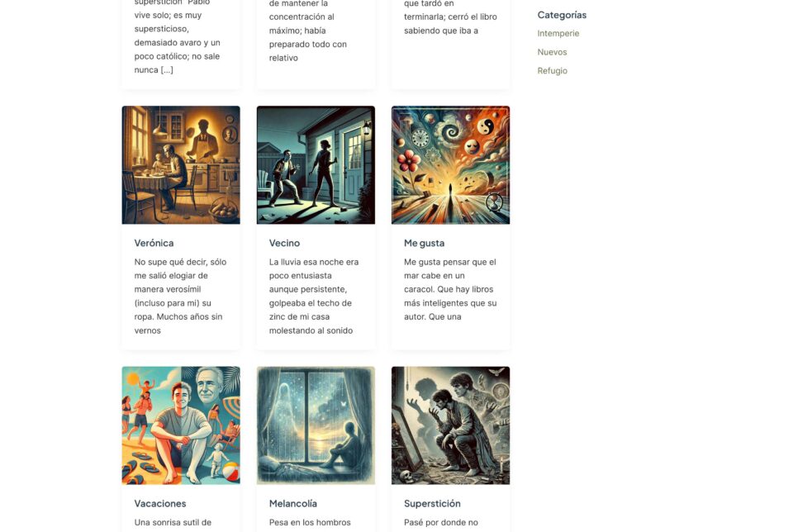Click the Verónica post title

point(154,244)
